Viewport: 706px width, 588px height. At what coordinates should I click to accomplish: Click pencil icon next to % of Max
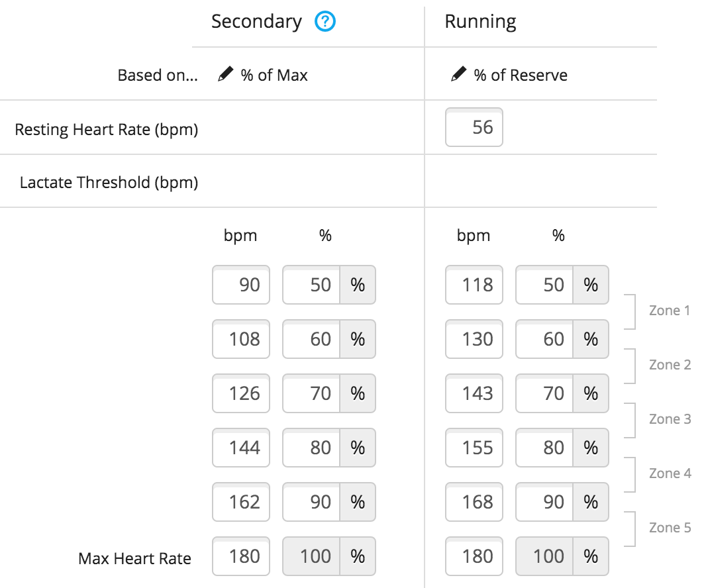[226, 75]
